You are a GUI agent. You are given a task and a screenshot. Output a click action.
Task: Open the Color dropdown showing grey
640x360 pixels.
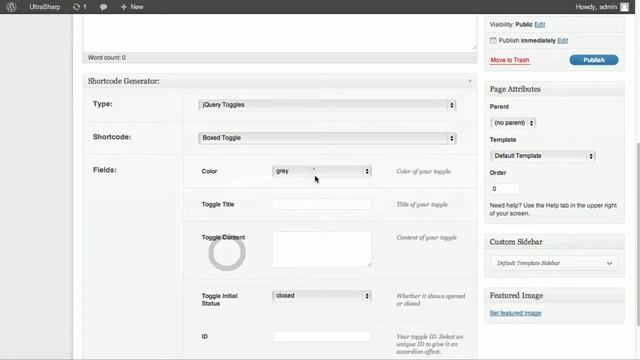click(322, 171)
